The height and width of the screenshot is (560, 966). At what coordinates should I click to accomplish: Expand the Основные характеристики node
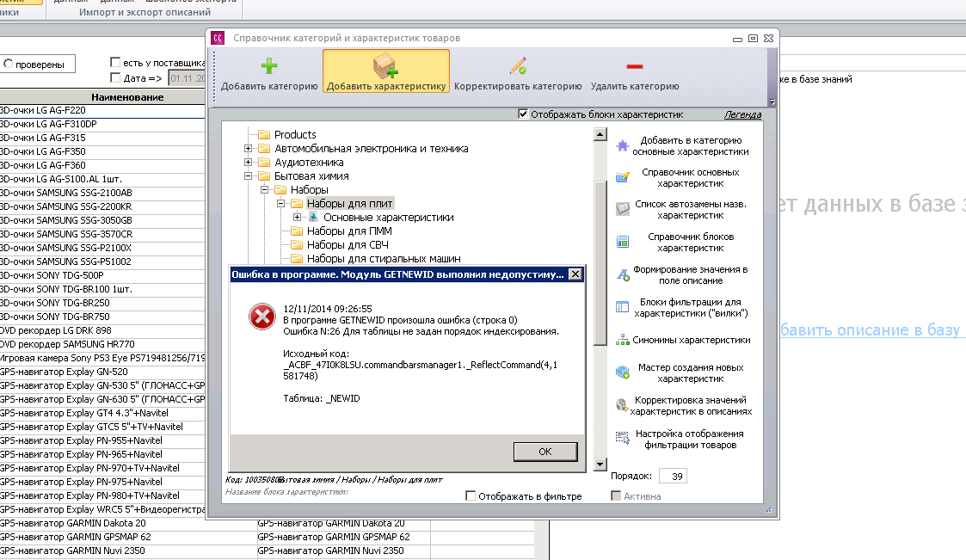tap(297, 217)
